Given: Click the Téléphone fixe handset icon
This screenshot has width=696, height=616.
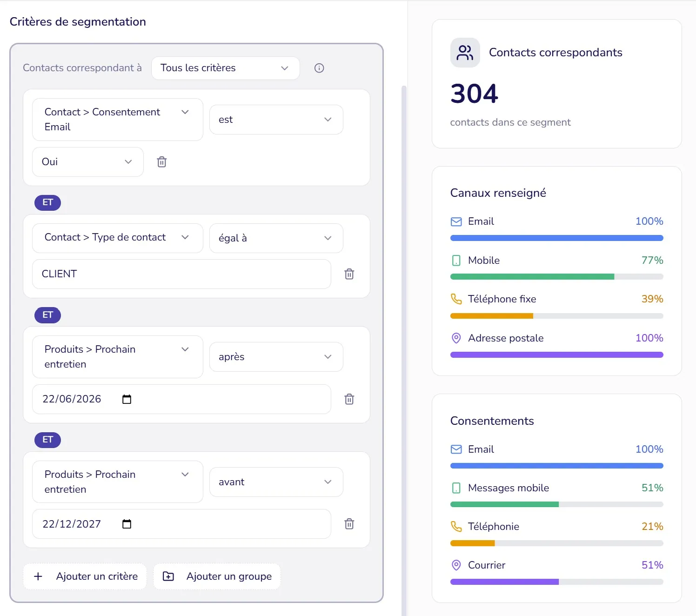Looking at the screenshot, I should [456, 299].
